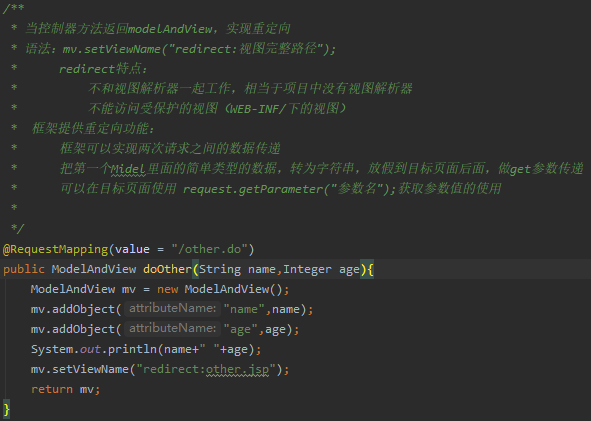Click the "age" string literal
Image resolution: width=591 pixels, height=421 pixels.
(240, 329)
